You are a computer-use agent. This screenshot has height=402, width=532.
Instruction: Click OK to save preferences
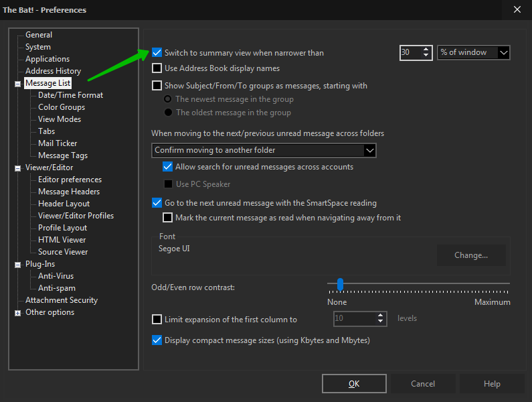(x=354, y=384)
